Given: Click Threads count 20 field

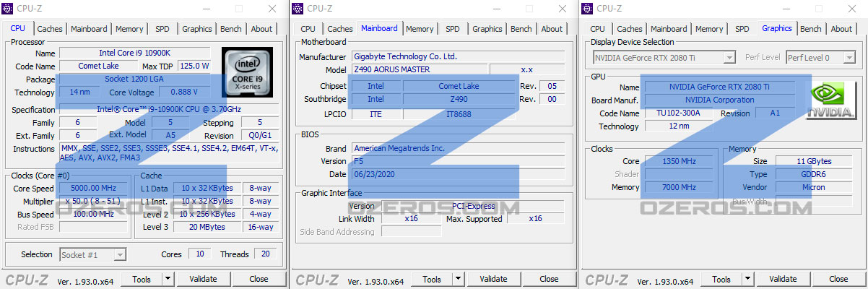Looking at the screenshot, I should tap(266, 254).
